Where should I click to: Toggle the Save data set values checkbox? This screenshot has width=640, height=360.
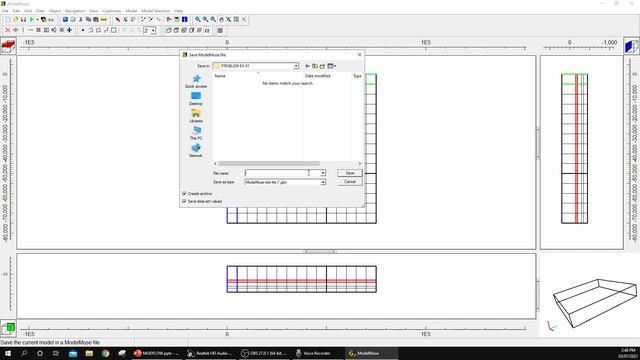[x=184, y=201]
